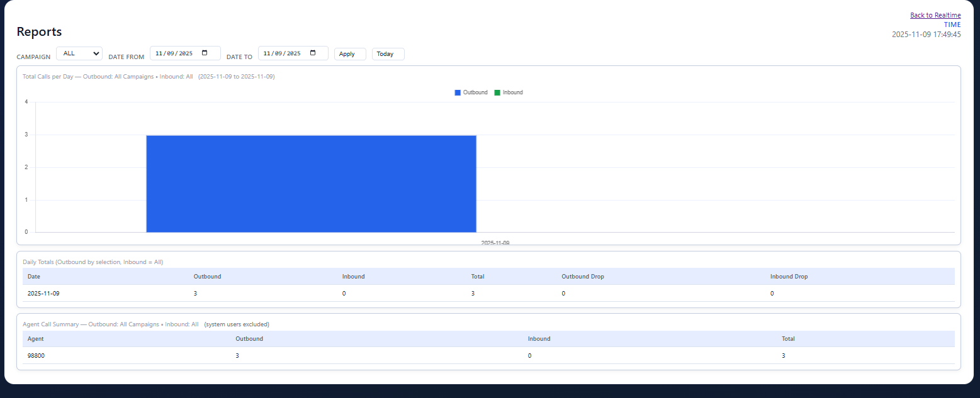Click the Apply button

[x=349, y=53]
